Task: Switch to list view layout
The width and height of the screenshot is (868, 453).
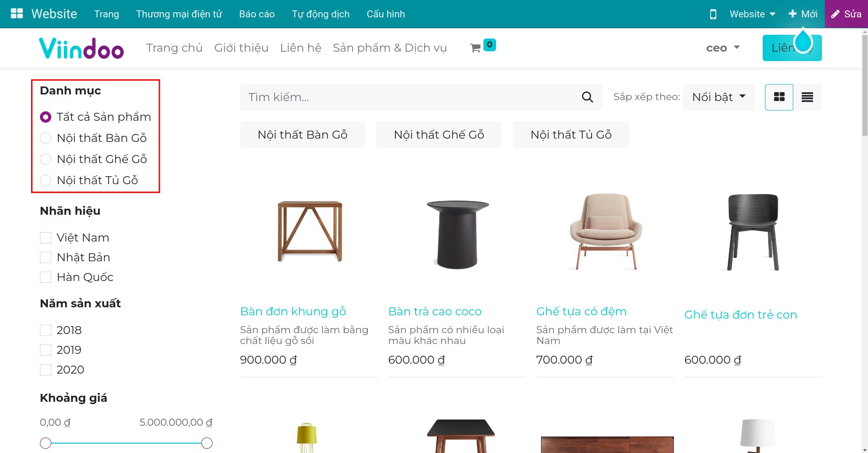Action: click(807, 97)
